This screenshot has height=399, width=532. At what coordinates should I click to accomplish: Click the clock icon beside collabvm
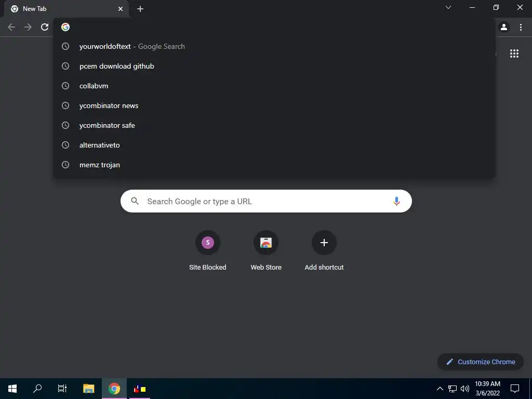point(65,86)
